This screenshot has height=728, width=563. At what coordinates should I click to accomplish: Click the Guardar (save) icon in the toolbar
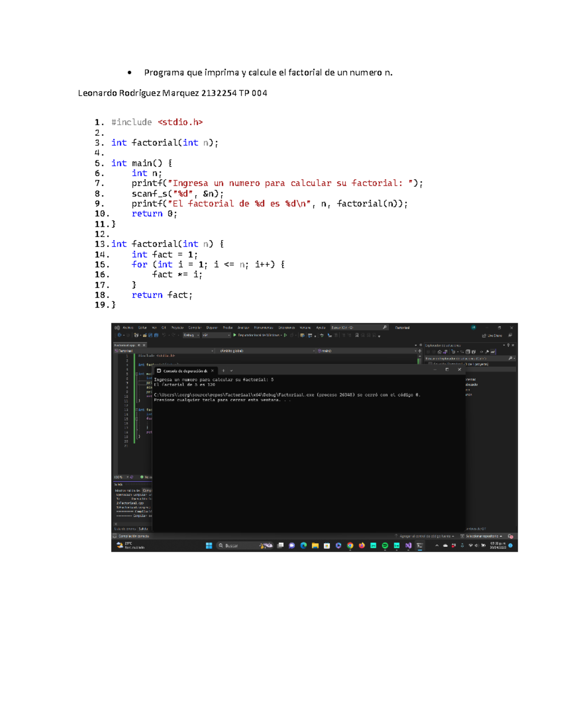tap(150, 336)
